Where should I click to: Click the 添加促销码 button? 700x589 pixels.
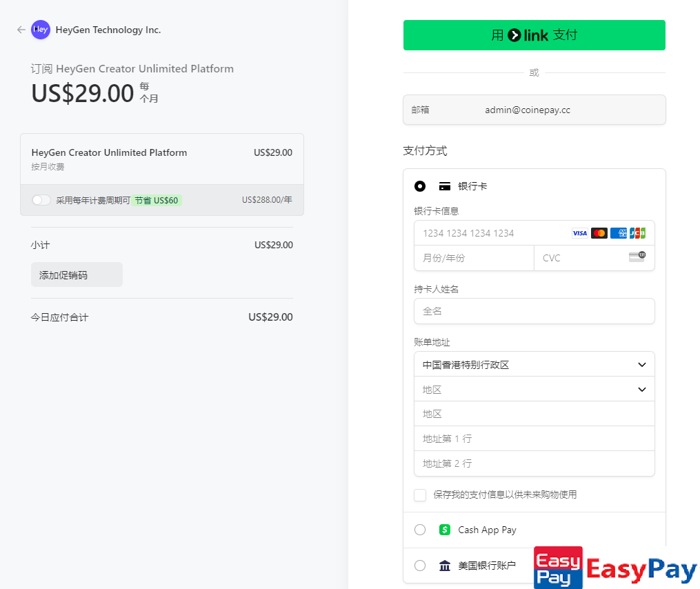click(77, 274)
